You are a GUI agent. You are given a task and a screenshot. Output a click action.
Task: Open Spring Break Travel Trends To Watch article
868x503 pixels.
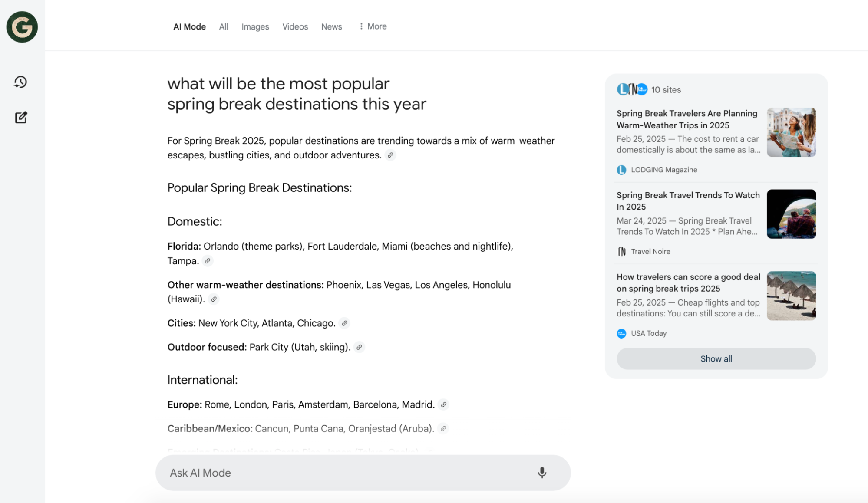[688, 201]
